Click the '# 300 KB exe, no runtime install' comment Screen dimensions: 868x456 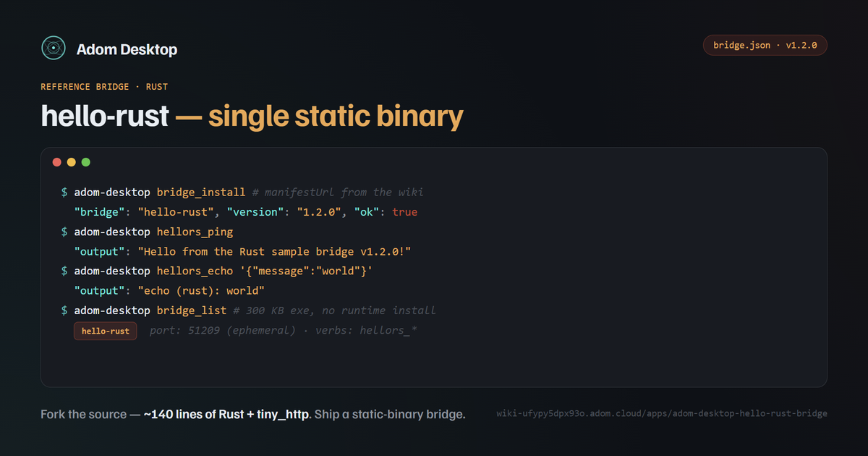[x=334, y=311]
